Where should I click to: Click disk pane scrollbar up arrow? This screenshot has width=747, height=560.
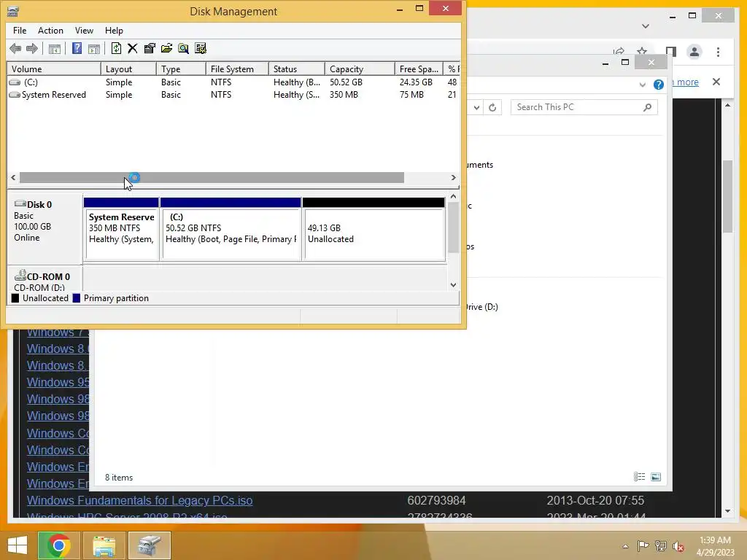[453, 196]
